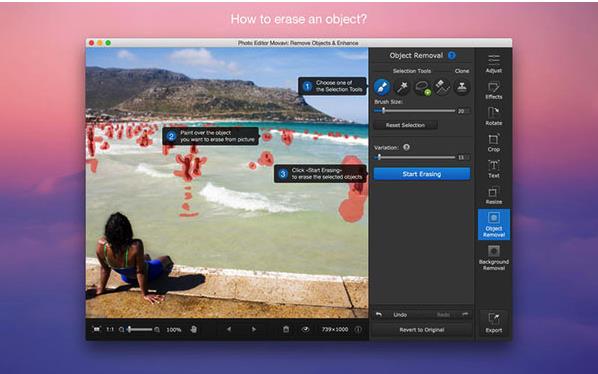Click Reset Selection
The image size is (598, 374).
405,125
